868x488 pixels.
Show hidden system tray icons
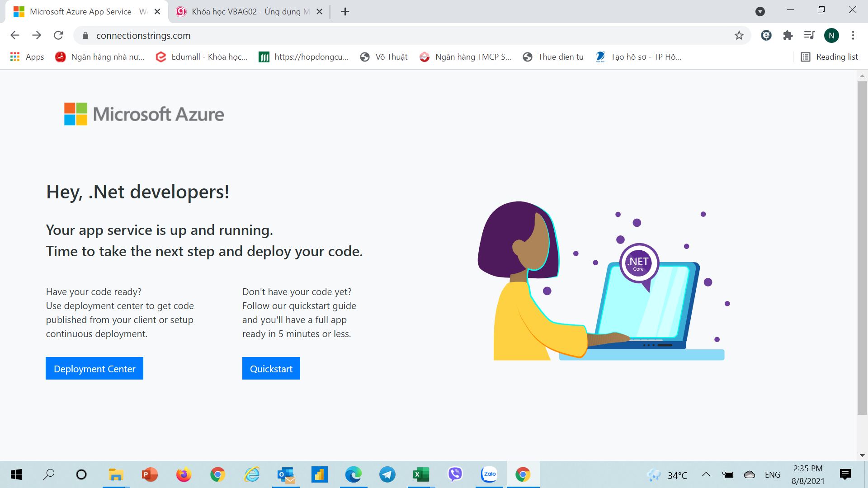click(x=706, y=474)
